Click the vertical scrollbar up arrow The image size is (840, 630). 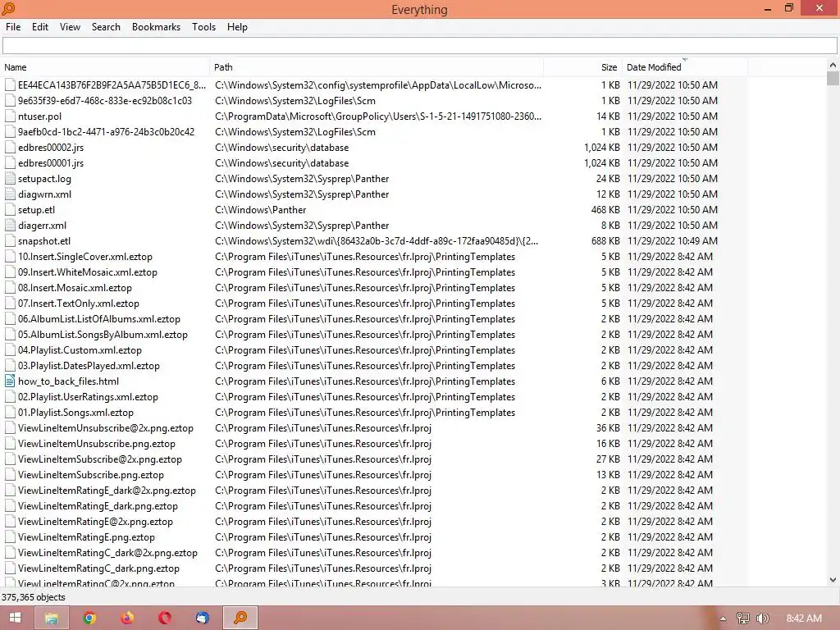click(833, 65)
